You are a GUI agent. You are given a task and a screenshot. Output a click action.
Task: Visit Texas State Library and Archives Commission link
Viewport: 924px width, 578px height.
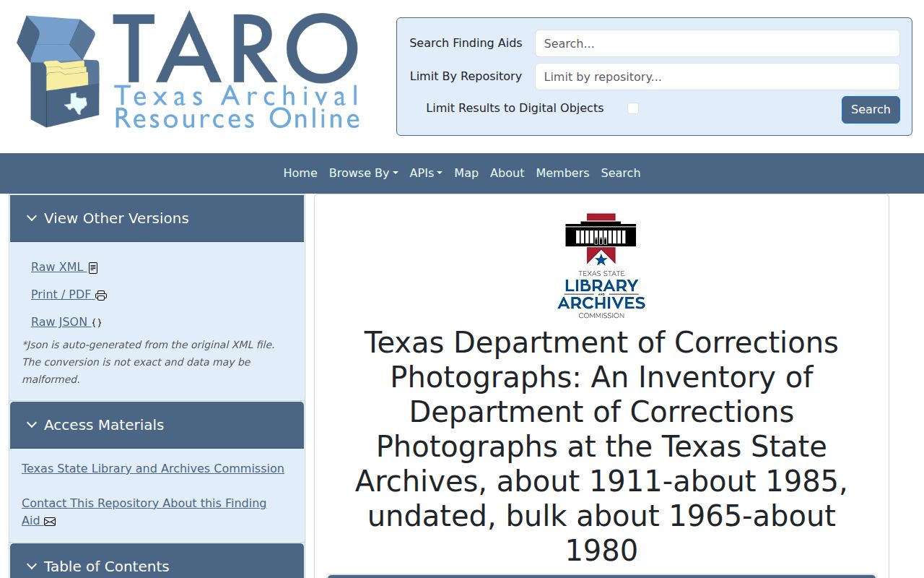tap(153, 468)
